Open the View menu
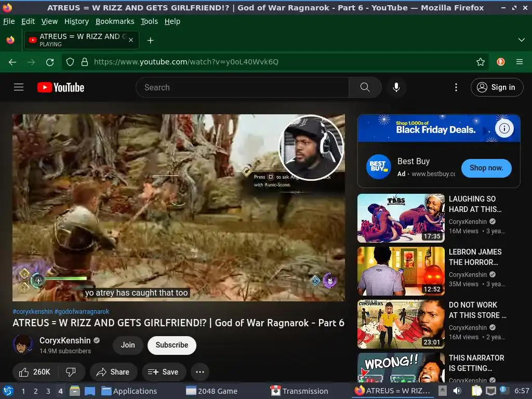This screenshot has height=399, width=532. (x=49, y=21)
